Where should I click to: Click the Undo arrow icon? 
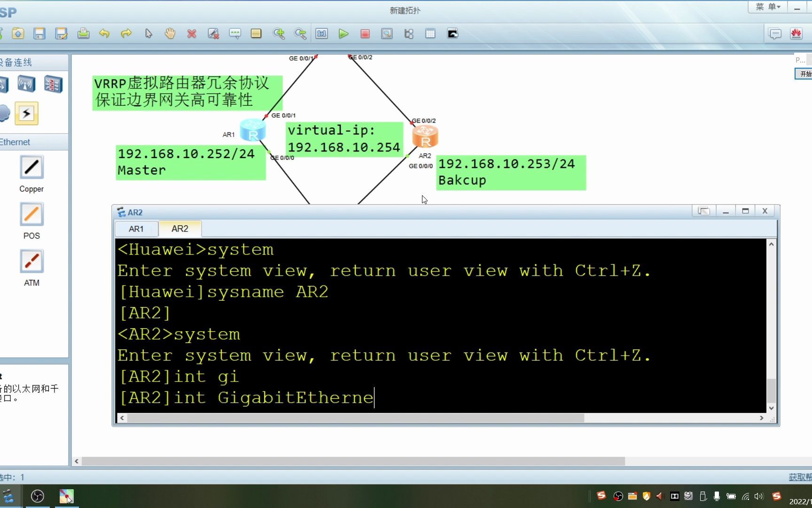tap(104, 33)
